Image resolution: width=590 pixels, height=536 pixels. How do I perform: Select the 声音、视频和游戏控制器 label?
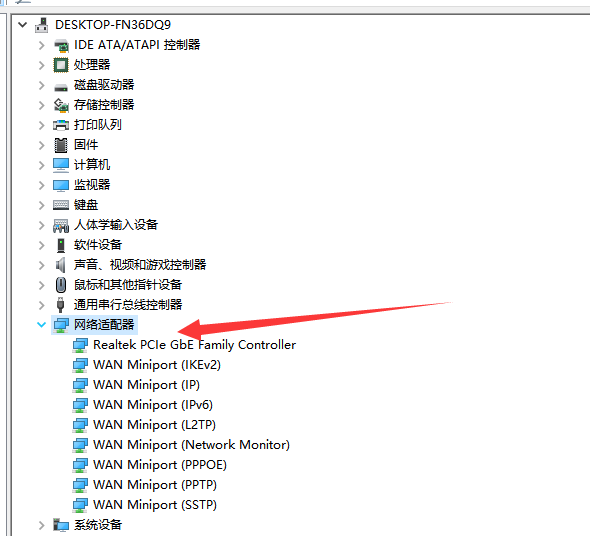[140, 265]
